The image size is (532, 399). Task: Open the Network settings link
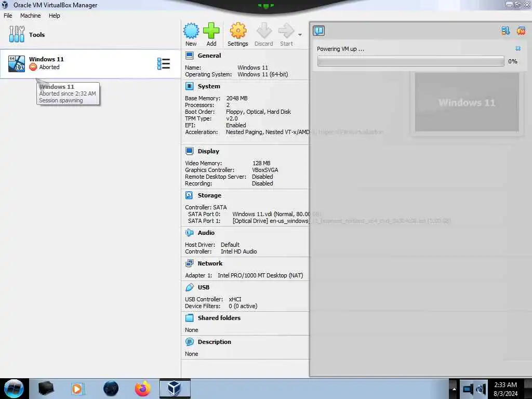click(x=210, y=263)
